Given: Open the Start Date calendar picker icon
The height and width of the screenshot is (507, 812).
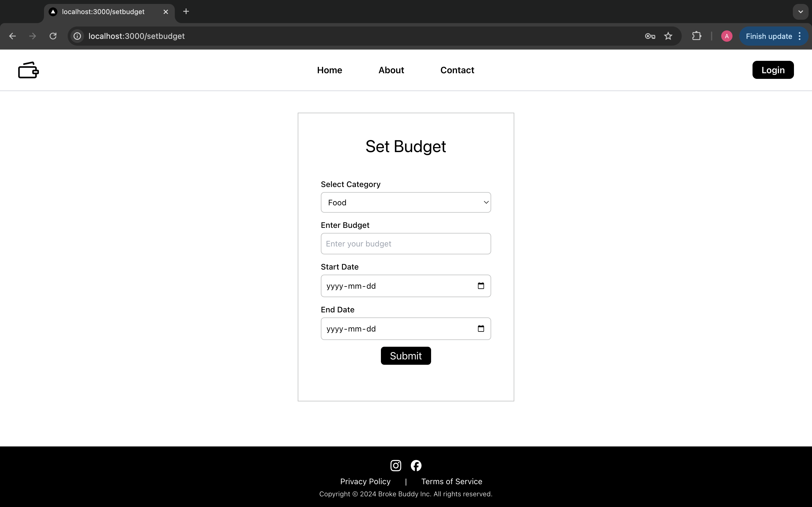Looking at the screenshot, I should (481, 286).
